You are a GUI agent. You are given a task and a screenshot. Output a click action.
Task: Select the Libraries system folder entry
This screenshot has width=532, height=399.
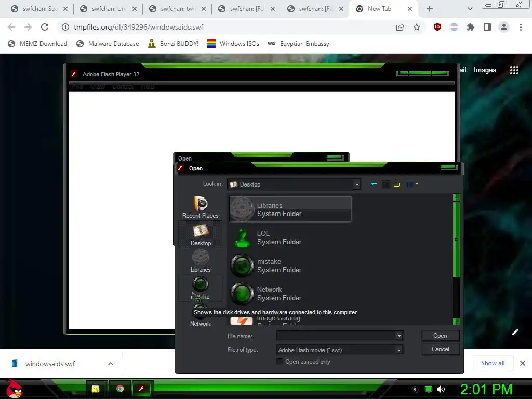(x=290, y=209)
